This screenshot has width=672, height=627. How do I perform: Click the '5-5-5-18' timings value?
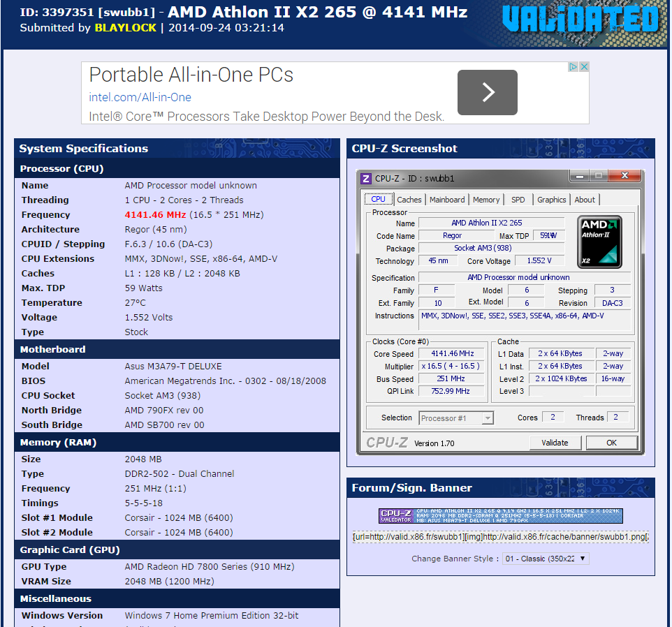click(144, 503)
